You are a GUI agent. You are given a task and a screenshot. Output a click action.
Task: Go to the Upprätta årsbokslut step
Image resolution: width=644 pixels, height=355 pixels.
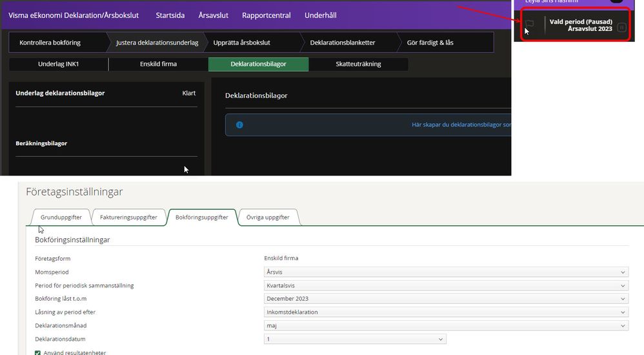pos(241,43)
